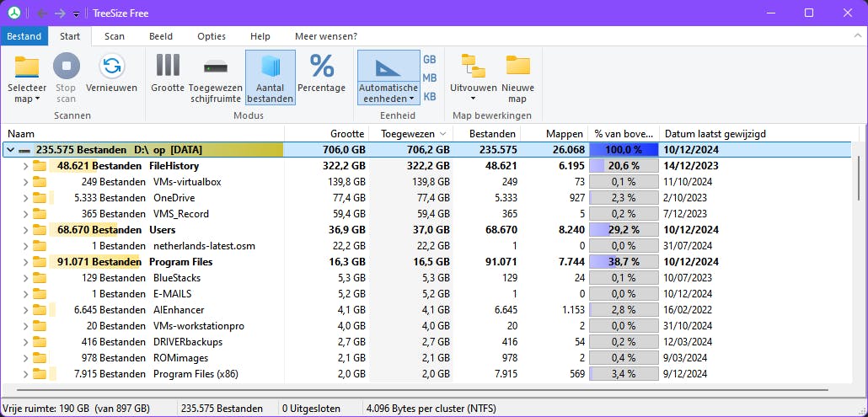This screenshot has height=417, width=868.
Task: Sort by the Toegewezen column header
Action: coord(410,133)
